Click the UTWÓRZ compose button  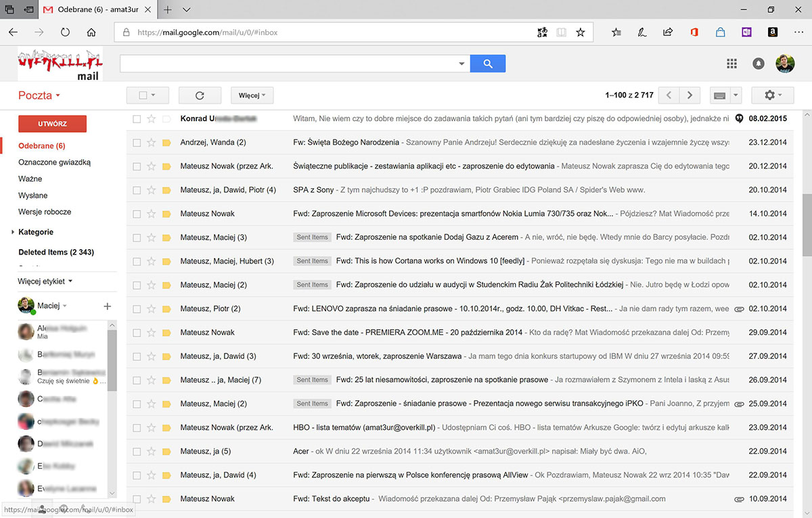click(52, 124)
